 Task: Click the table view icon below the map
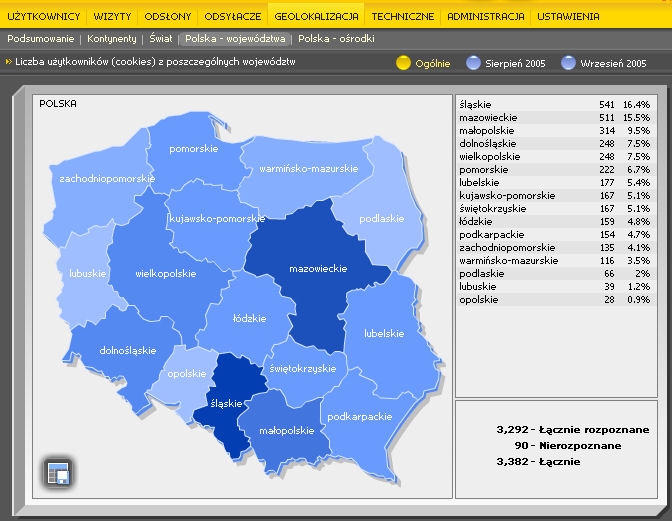click(x=58, y=473)
